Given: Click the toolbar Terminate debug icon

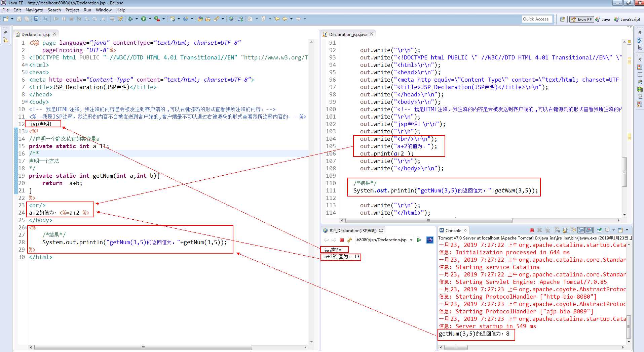Looking at the screenshot, I should coord(71,19).
